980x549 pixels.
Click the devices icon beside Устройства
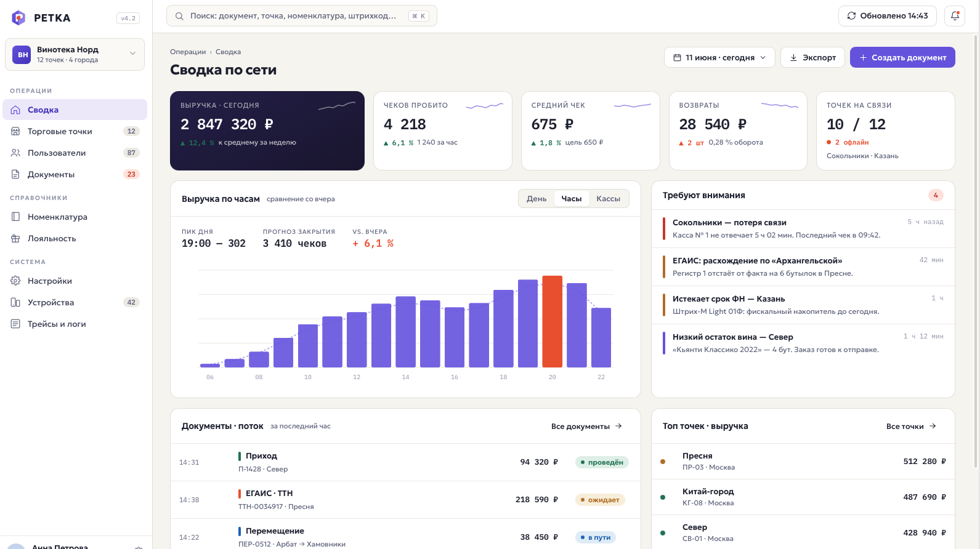[16, 302]
